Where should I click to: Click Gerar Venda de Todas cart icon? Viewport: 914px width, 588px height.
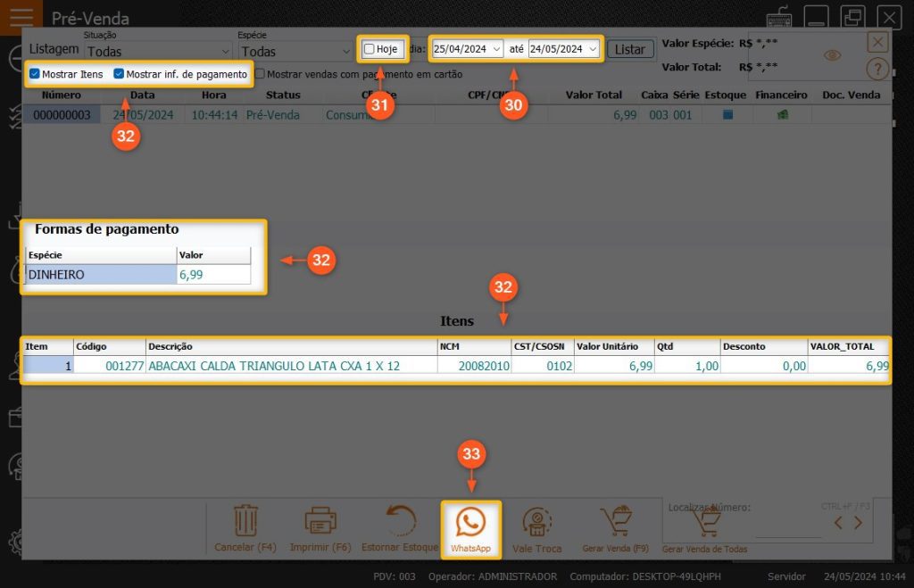(x=704, y=525)
